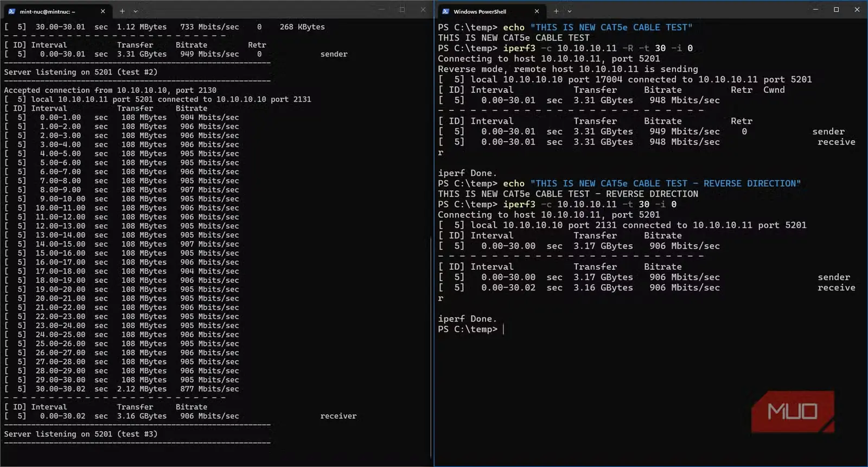Minimize the PowerShell window
This screenshot has height=467, width=868.
click(815, 9)
